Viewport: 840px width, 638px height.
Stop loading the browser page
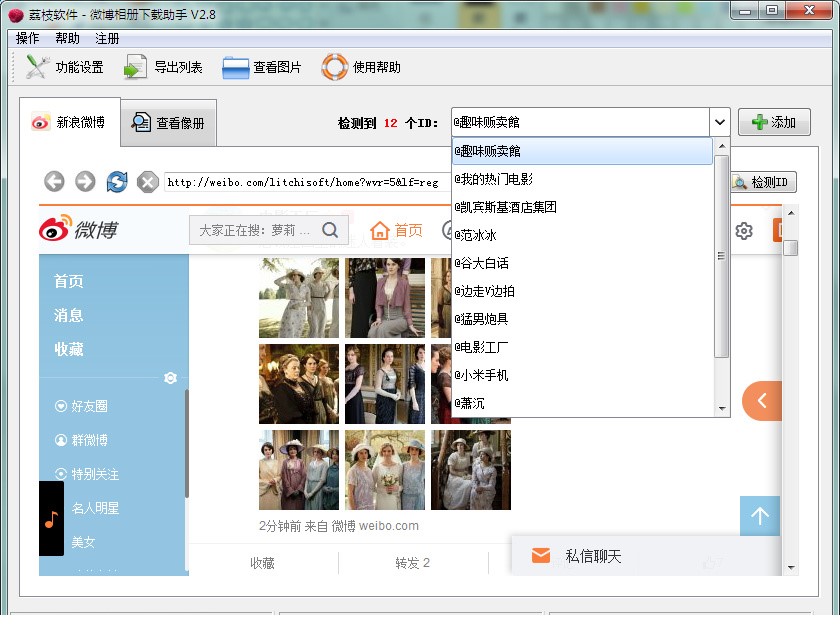tap(148, 182)
